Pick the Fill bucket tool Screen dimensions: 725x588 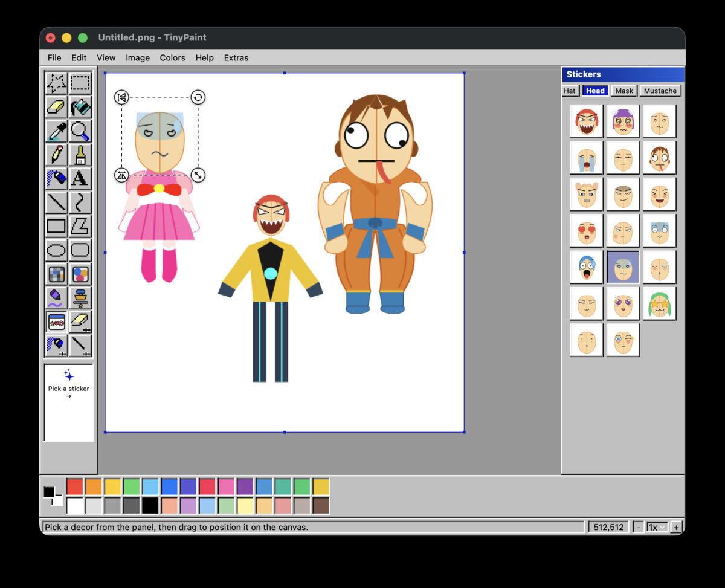click(80, 107)
